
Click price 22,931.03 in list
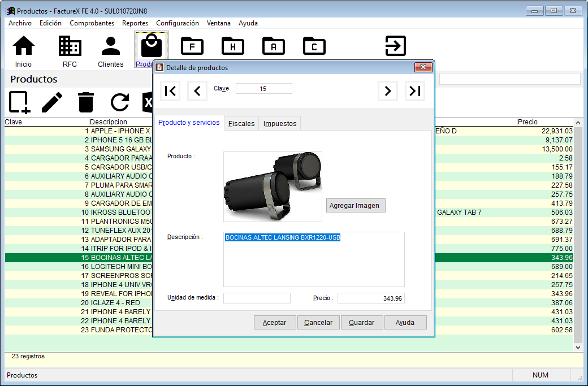(x=557, y=131)
